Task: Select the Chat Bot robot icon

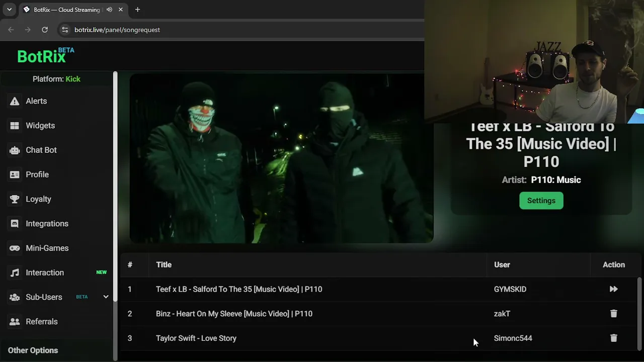Action: [x=15, y=150]
